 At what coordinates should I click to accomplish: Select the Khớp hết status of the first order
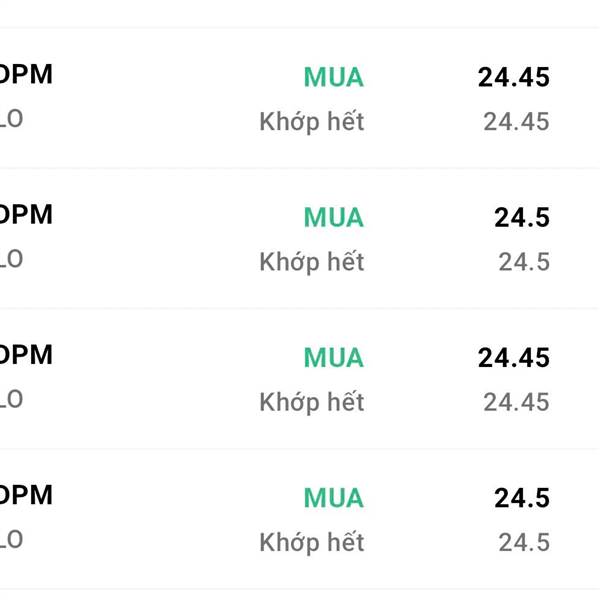pos(312,122)
